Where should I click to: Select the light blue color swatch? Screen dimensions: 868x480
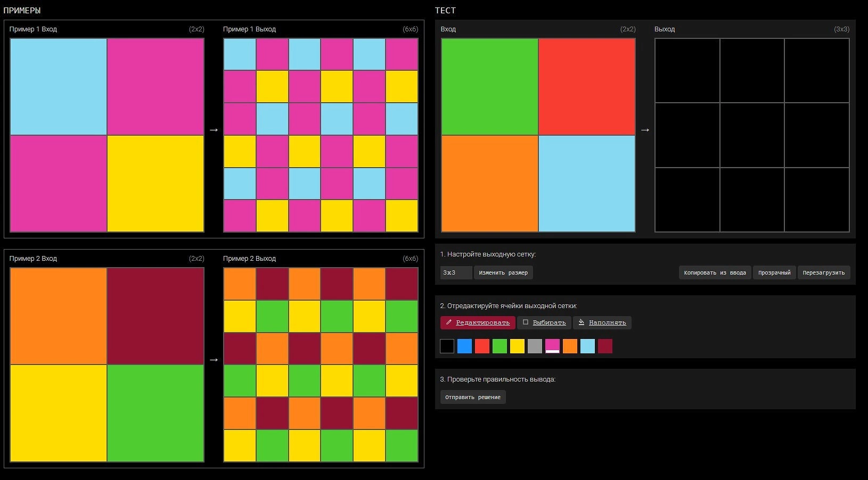point(588,346)
